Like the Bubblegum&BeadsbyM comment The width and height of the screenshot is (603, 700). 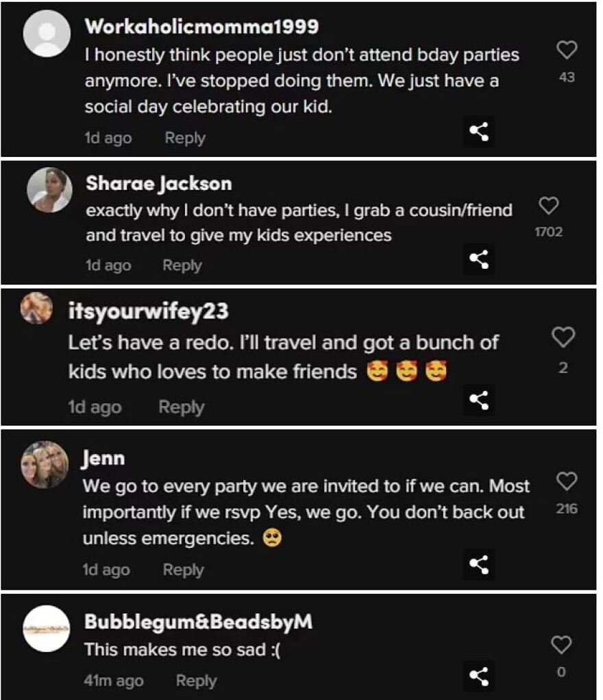coord(561,644)
